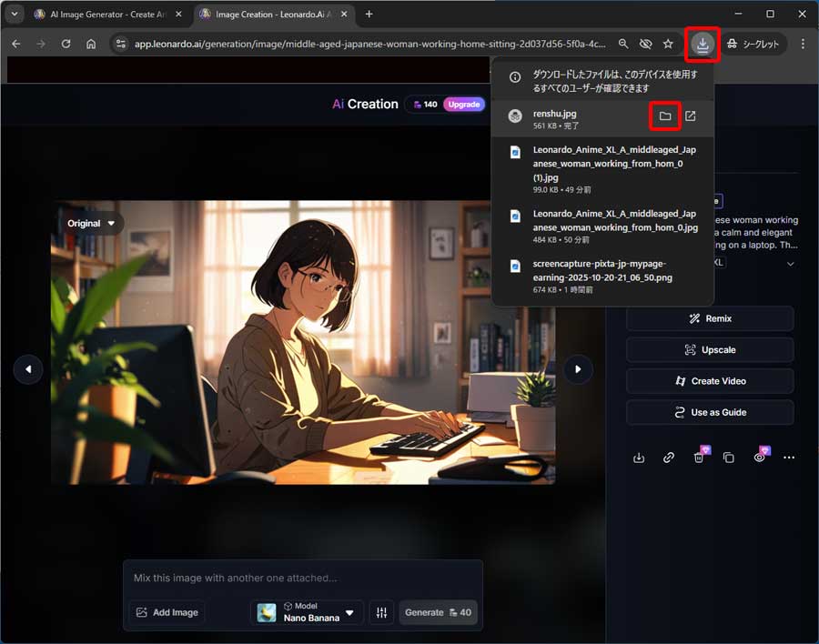Click the Create Video button

click(x=710, y=381)
